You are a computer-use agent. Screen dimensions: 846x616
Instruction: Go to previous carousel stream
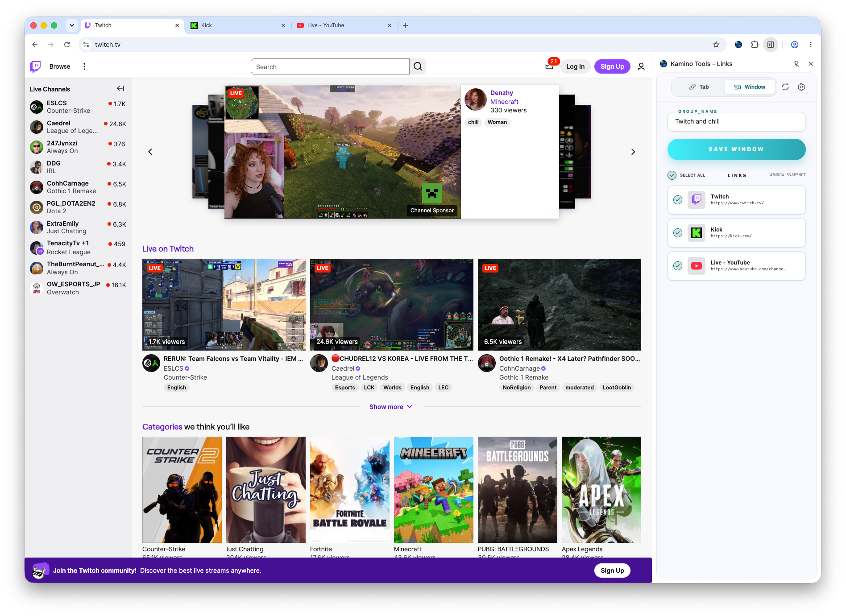(x=150, y=152)
